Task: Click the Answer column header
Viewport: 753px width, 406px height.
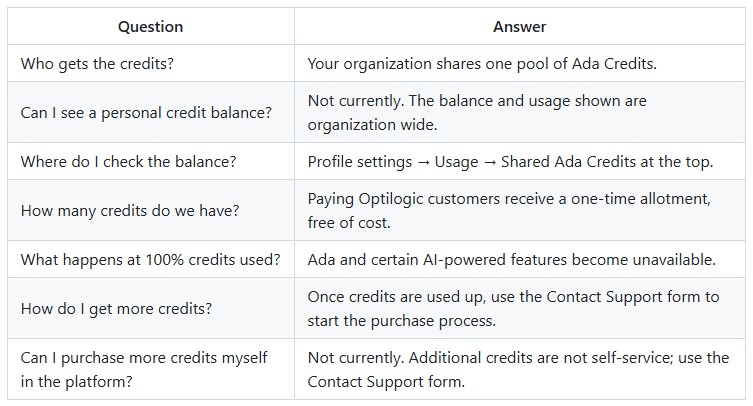Action: [x=520, y=26]
